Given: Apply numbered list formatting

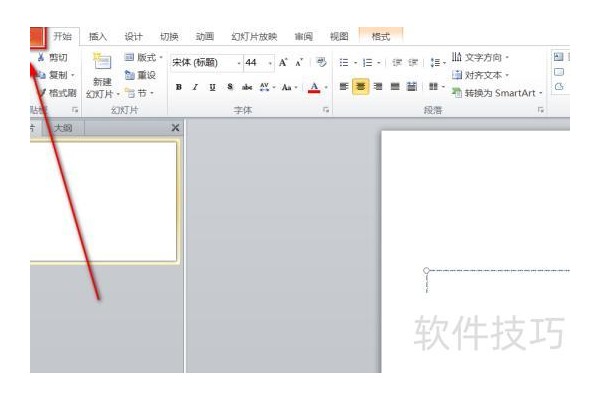Looking at the screenshot, I should (x=370, y=62).
